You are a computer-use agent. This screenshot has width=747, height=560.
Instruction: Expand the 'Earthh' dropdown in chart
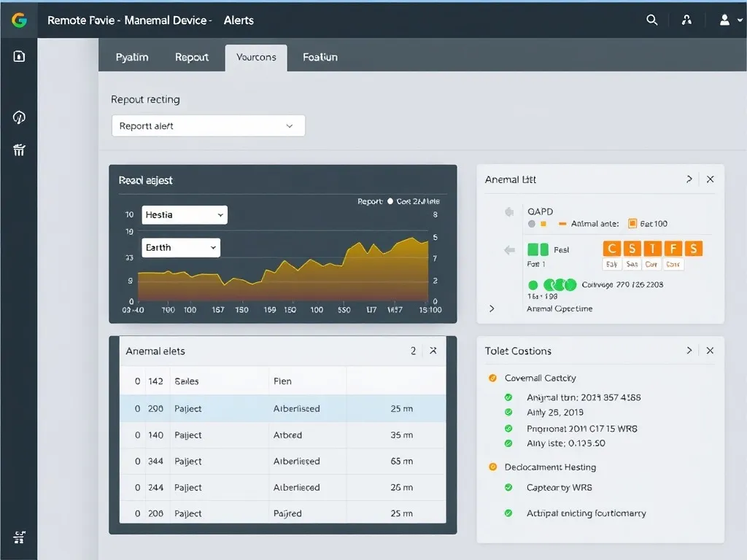coord(180,248)
